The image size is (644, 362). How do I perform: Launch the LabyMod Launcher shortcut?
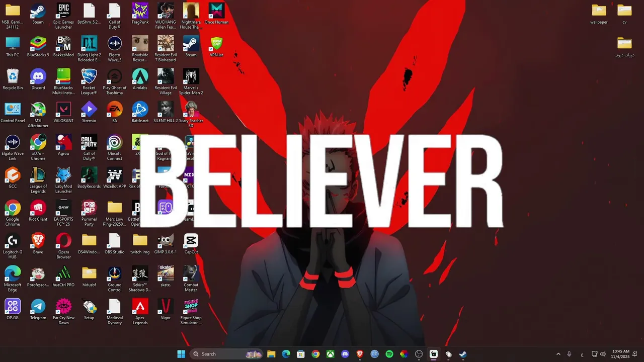(63, 180)
